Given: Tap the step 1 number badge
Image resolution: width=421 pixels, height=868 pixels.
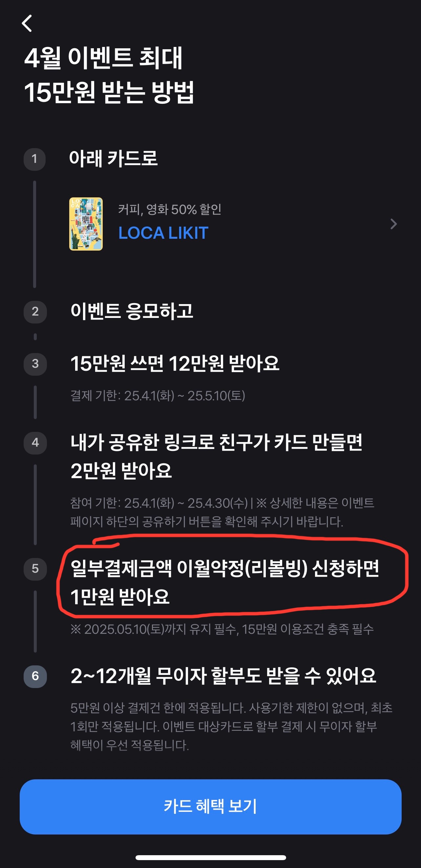Looking at the screenshot, I should (x=35, y=159).
